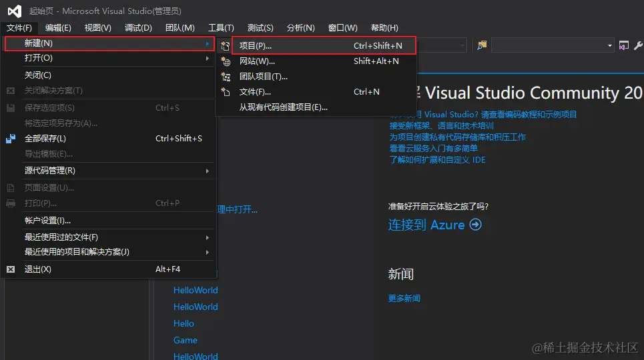Open the toolbar search combo box dropdown arrow

609,45
